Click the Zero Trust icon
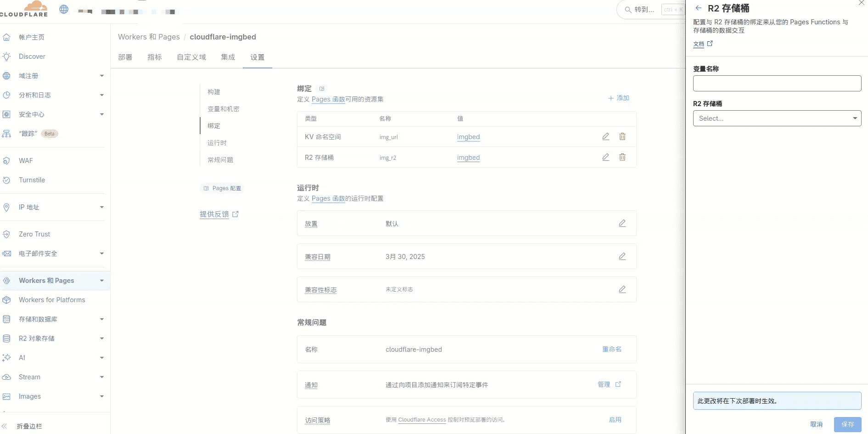 [6, 234]
